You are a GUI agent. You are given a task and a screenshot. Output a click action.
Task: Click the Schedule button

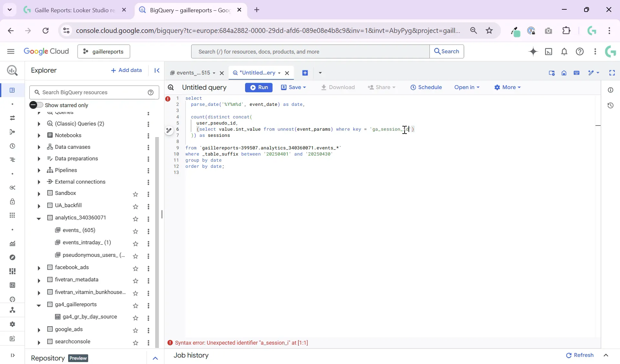[x=426, y=87]
